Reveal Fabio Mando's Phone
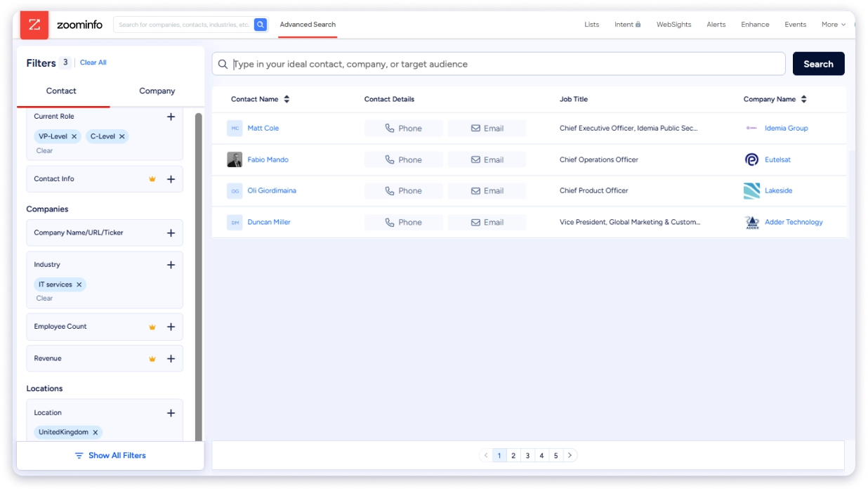This screenshot has width=868, height=491. [404, 159]
